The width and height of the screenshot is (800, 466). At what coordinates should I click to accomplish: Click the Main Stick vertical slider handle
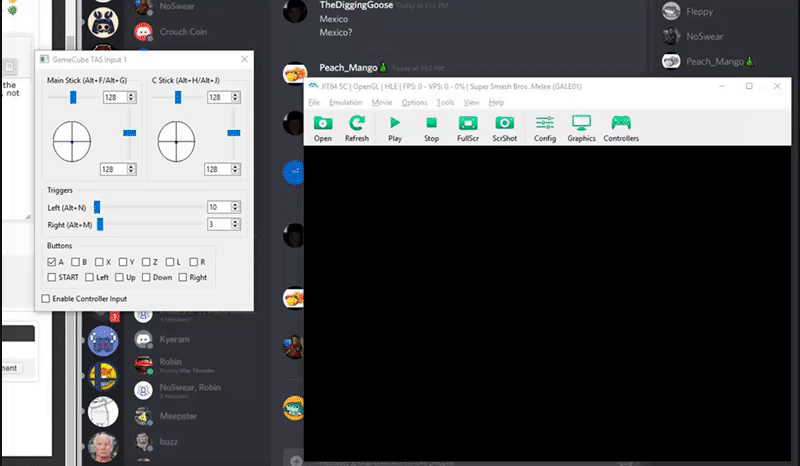(130, 133)
